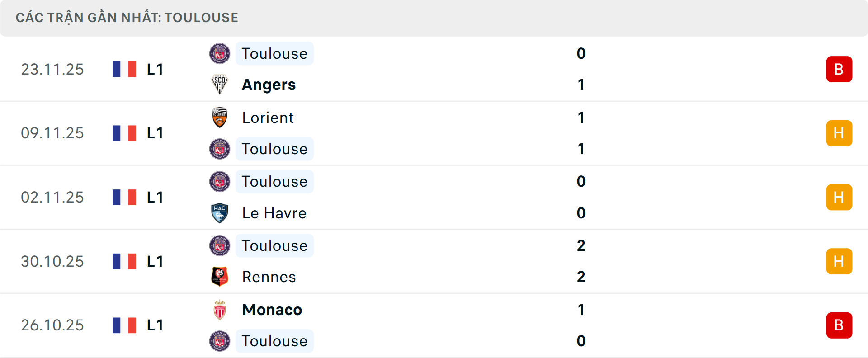Click the red B badge for 26.10.25
This screenshot has width=868, height=358.
[839, 325]
